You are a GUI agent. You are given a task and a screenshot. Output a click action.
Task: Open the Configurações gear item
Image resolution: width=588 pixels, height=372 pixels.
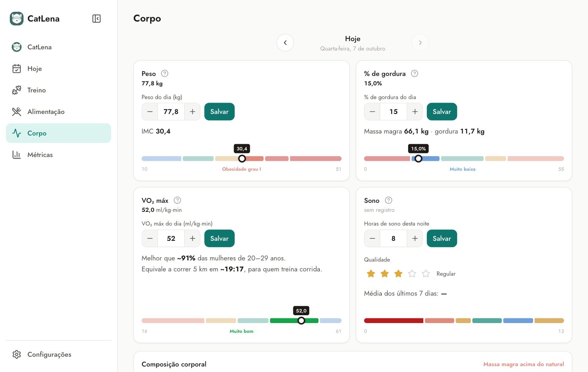[x=58, y=354]
